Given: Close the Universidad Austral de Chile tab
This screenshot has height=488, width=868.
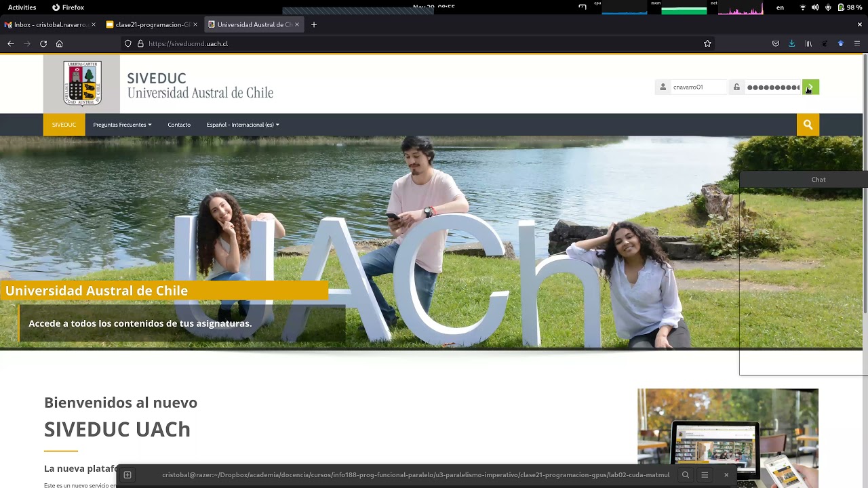Looking at the screenshot, I should coord(297,24).
